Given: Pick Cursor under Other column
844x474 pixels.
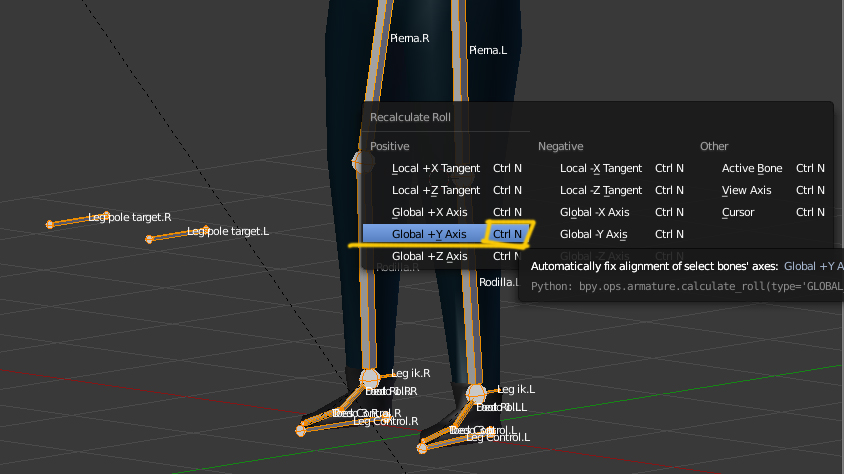Looking at the screenshot, I should click(x=762, y=213).
